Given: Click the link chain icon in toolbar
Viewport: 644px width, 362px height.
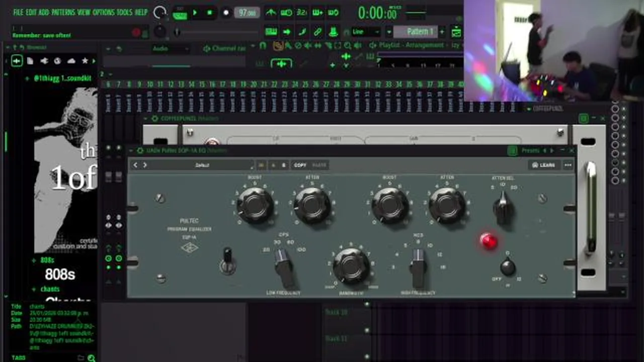Looking at the screenshot, I should tap(318, 32).
